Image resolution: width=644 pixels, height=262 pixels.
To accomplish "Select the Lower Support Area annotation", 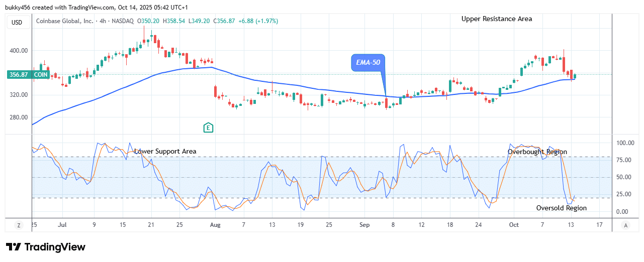I will point(165,151).
